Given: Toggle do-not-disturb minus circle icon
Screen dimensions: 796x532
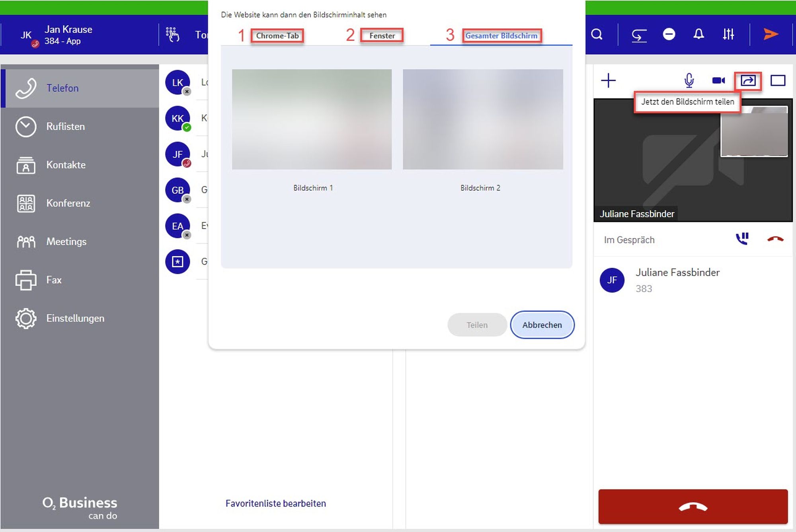Looking at the screenshot, I should pos(669,35).
